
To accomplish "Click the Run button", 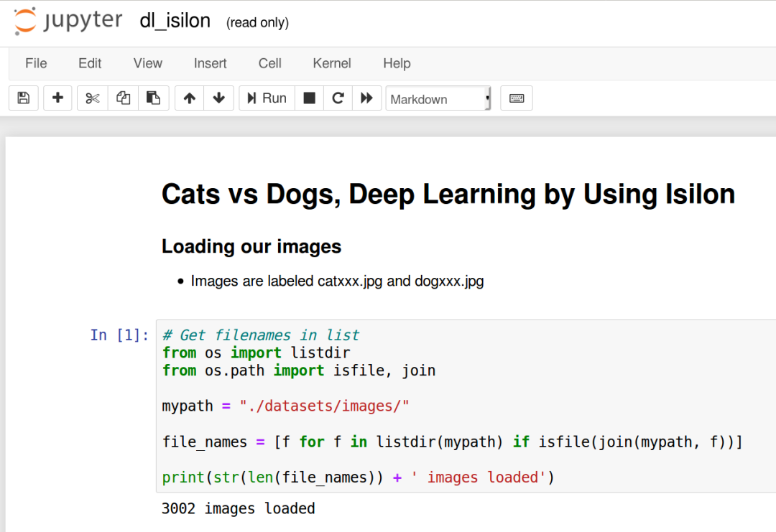I will [267, 98].
